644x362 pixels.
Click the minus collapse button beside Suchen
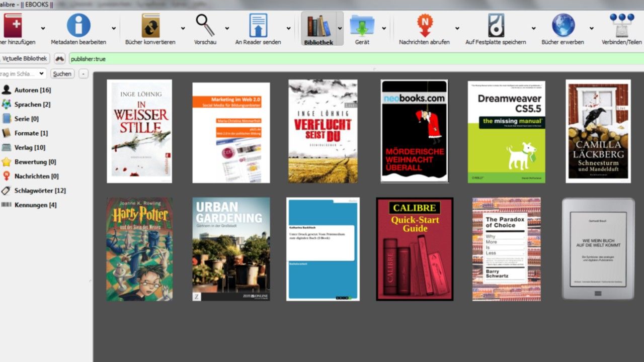(x=84, y=74)
